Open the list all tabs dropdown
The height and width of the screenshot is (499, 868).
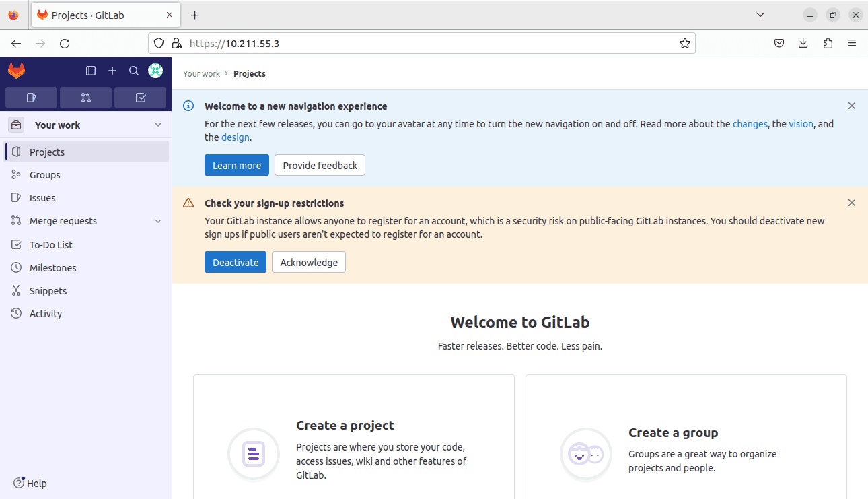pyautogui.click(x=760, y=15)
